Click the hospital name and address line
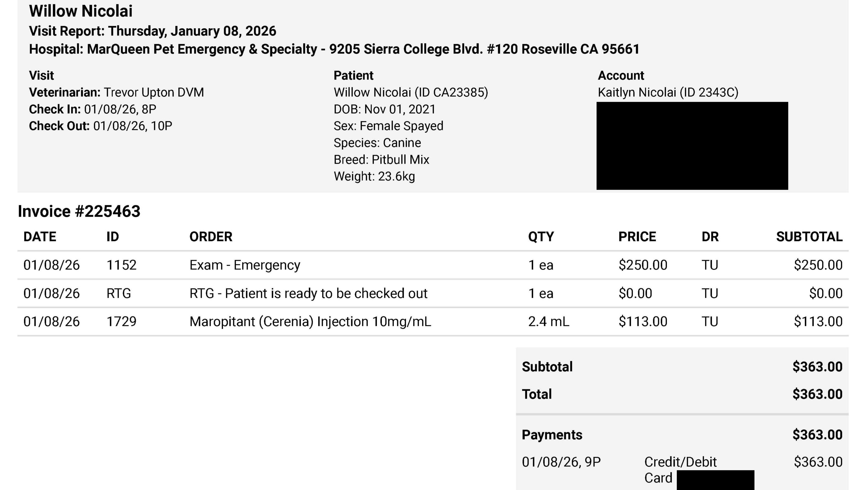This screenshot has height=490, width=868. 334,49
